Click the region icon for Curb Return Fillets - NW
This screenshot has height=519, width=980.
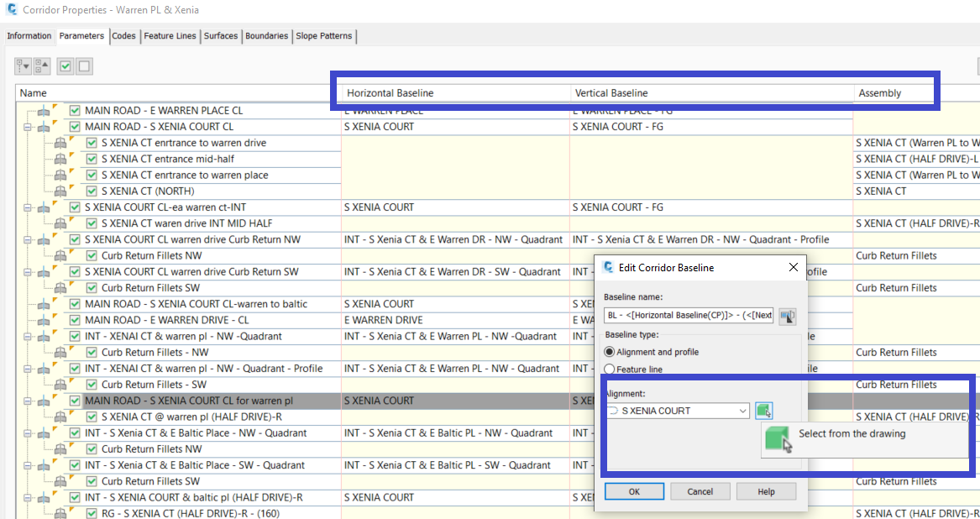pos(60,353)
